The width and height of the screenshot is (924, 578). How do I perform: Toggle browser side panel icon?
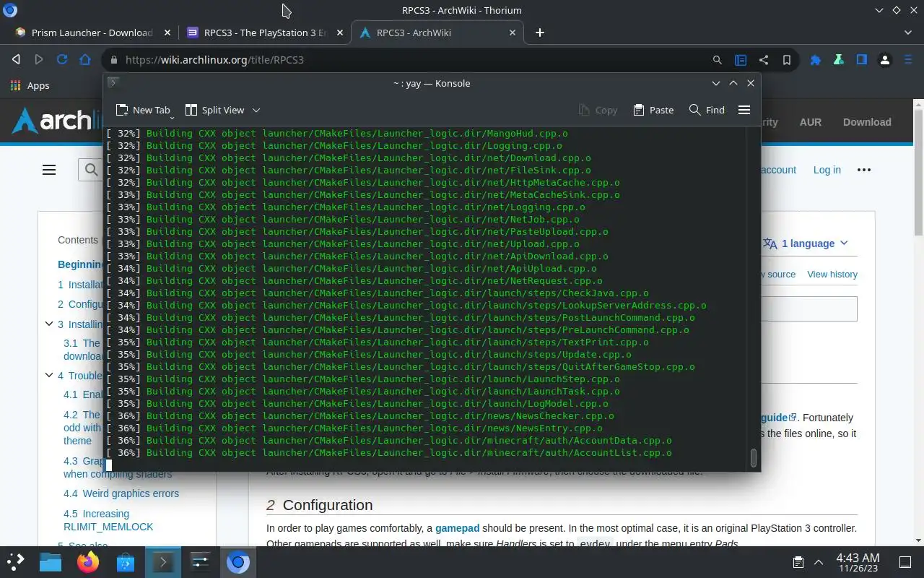(x=862, y=60)
